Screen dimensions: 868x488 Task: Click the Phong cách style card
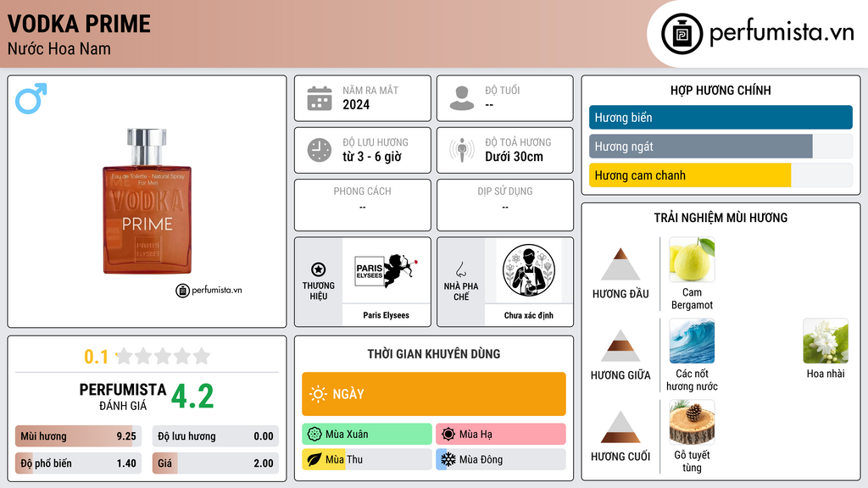coord(363,205)
